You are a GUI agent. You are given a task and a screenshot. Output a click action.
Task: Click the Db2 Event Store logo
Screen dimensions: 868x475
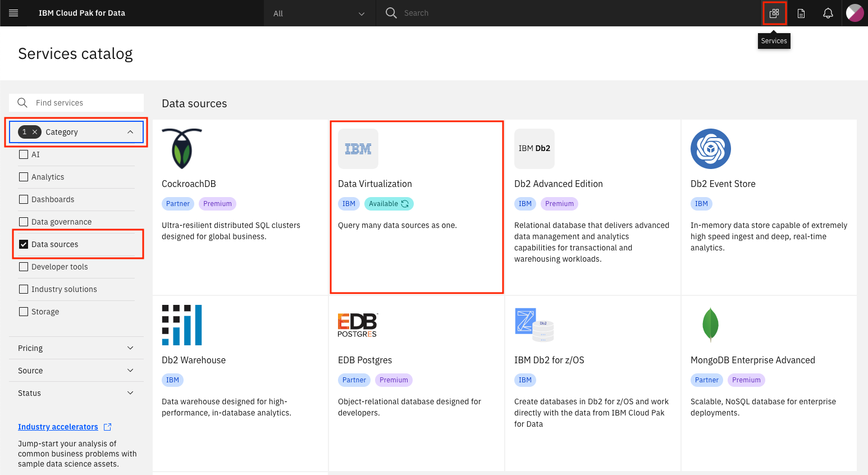710,149
